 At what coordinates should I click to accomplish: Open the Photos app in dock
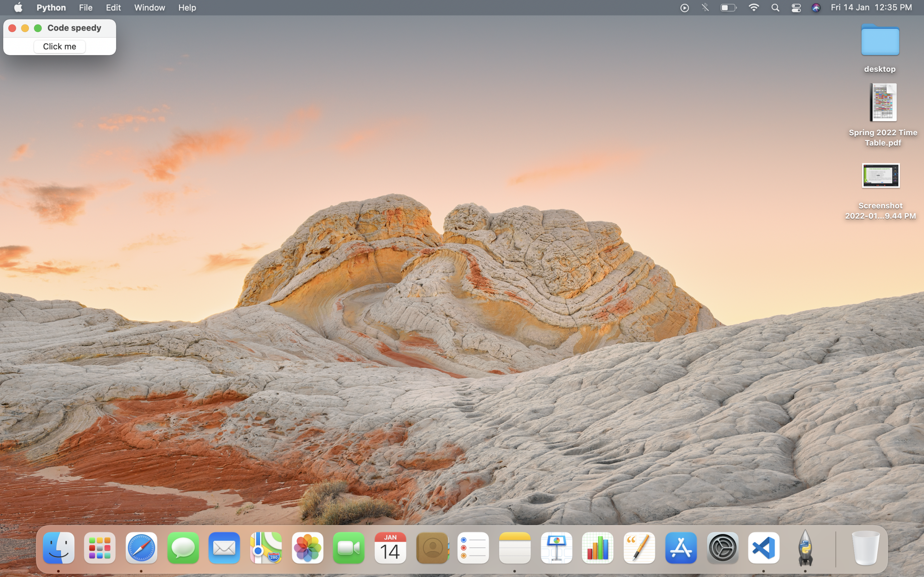pos(308,548)
